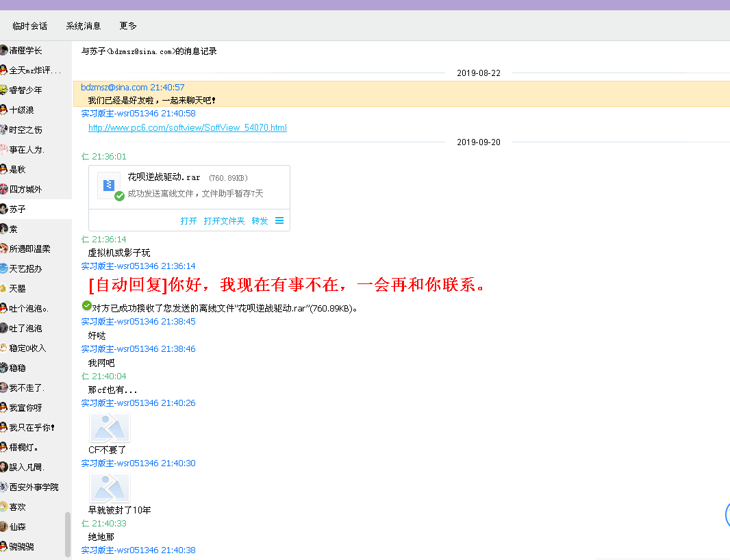Click message text 虚拟机或影子玩
The width and height of the screenshot is (730, 560).
pos(119,253)
